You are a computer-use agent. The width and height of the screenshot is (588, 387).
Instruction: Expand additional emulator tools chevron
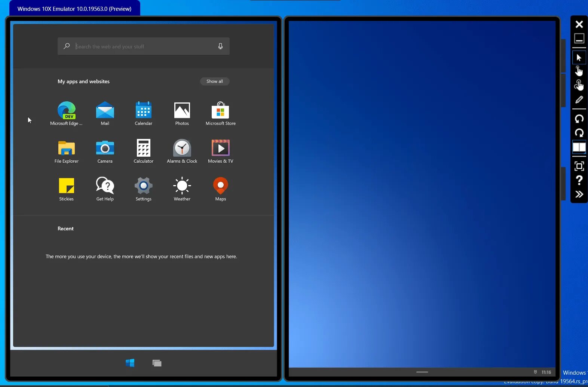coord(579,194)
